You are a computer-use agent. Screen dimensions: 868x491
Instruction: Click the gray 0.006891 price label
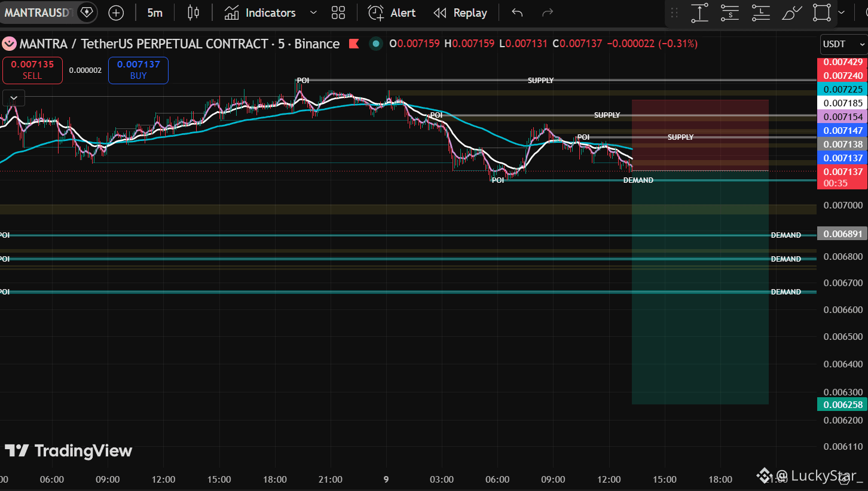click(x=842, y=234)
